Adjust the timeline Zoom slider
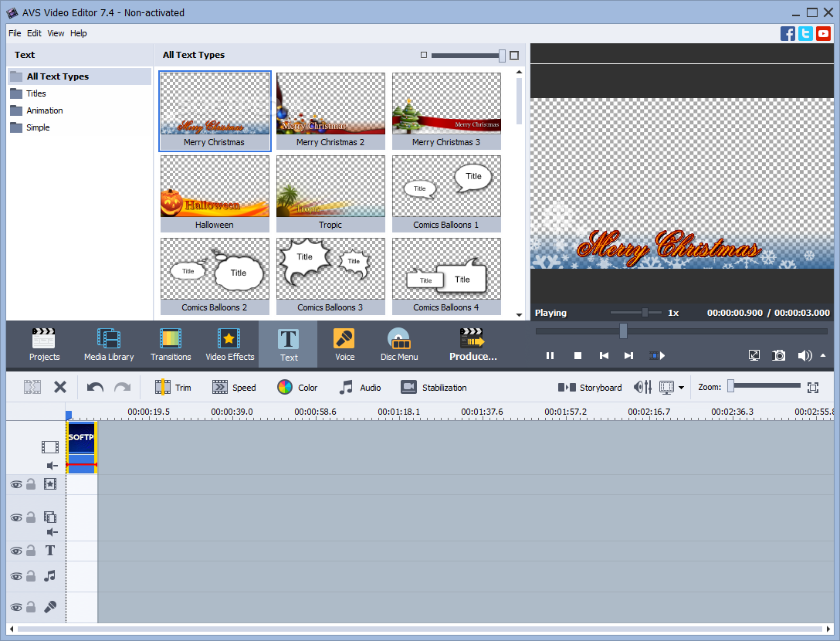 click(730, 386)
